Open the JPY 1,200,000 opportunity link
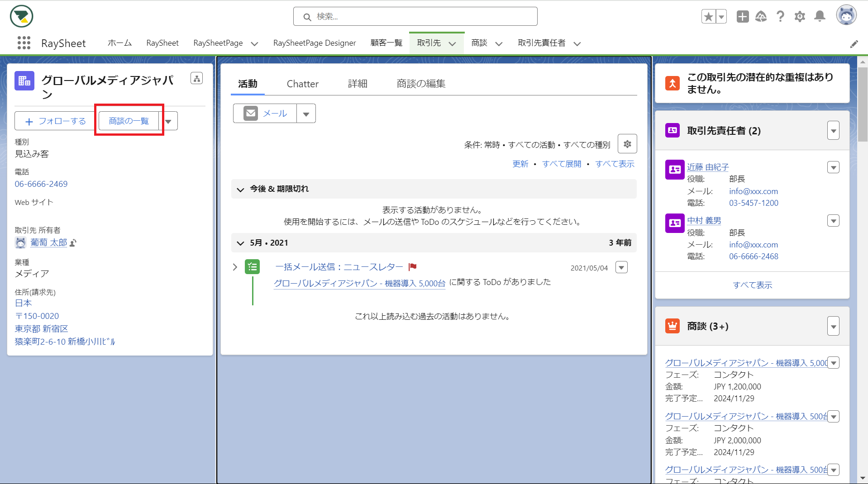The width and height of the screenshot is (868, 484). 746,363
